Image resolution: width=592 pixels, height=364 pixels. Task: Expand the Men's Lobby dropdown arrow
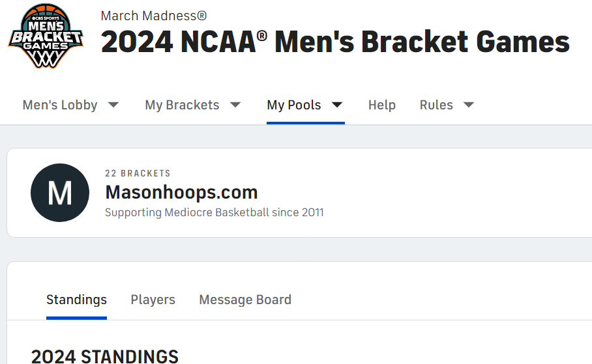tap(113, 104)
